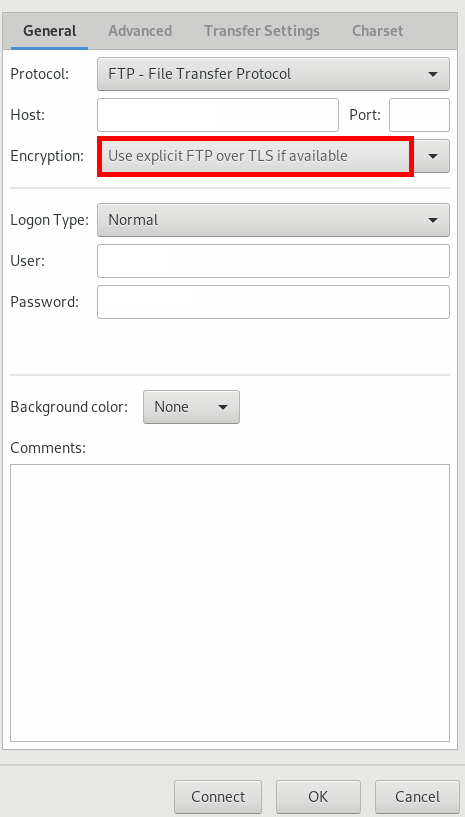Open the Background color None selector
The width and height of the screenshot is (465, 817).
click(191, 407)
